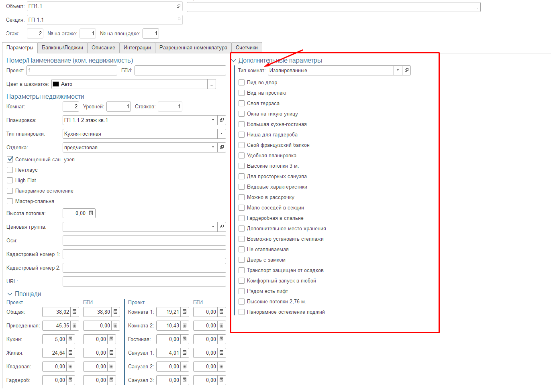Uncheck Совмещенный сан. узел checkbox
This screenshot has width=551, height=392.
click(10, 159)
